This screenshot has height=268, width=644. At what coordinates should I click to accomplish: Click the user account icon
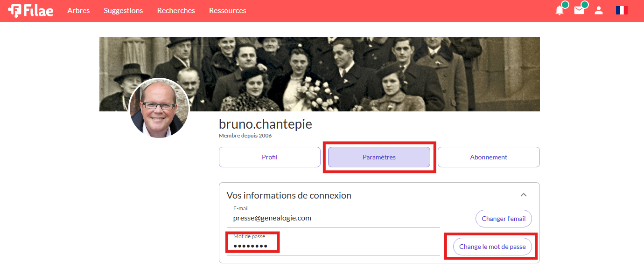[x=599, y=10]
